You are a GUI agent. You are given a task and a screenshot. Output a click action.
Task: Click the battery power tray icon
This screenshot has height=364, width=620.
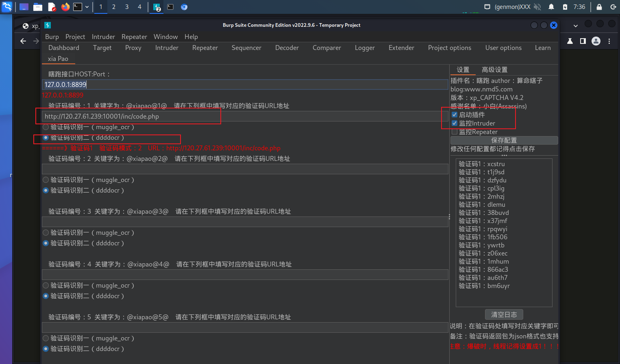[x=565, y=7]
